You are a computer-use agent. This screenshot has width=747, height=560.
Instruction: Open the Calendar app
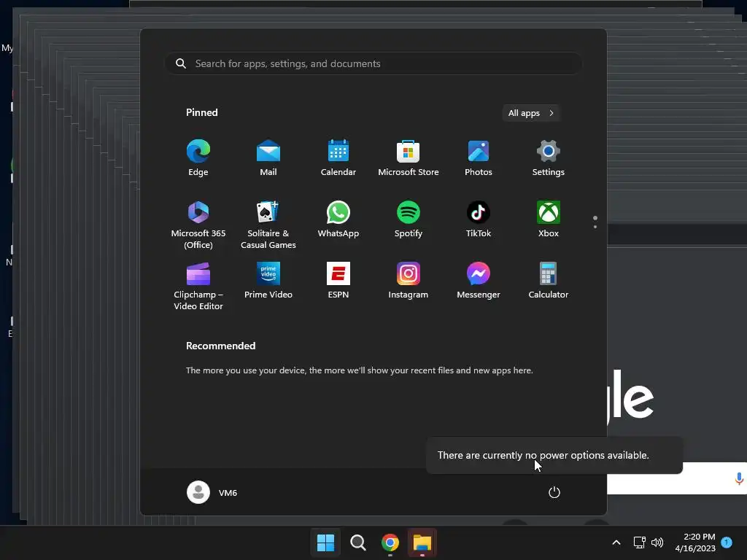(x=338, y=157)
